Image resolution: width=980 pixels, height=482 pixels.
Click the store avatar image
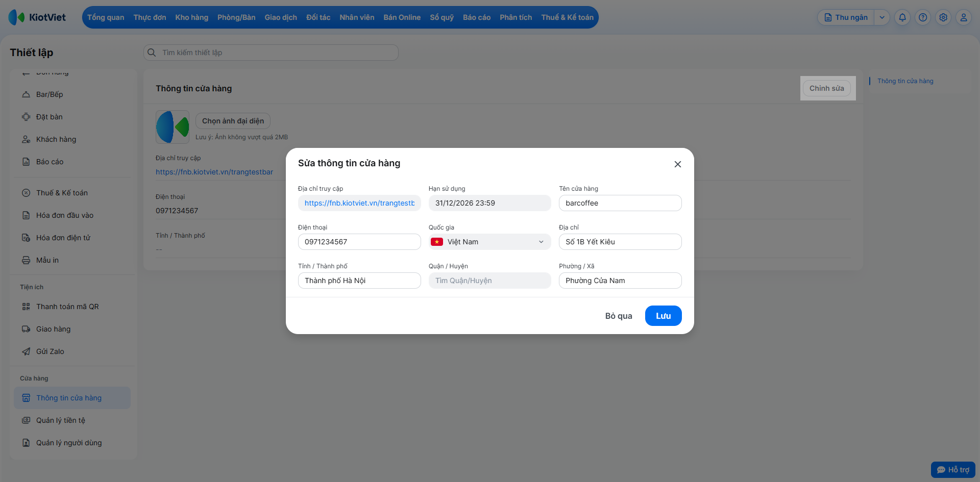[x=173, y=127]
